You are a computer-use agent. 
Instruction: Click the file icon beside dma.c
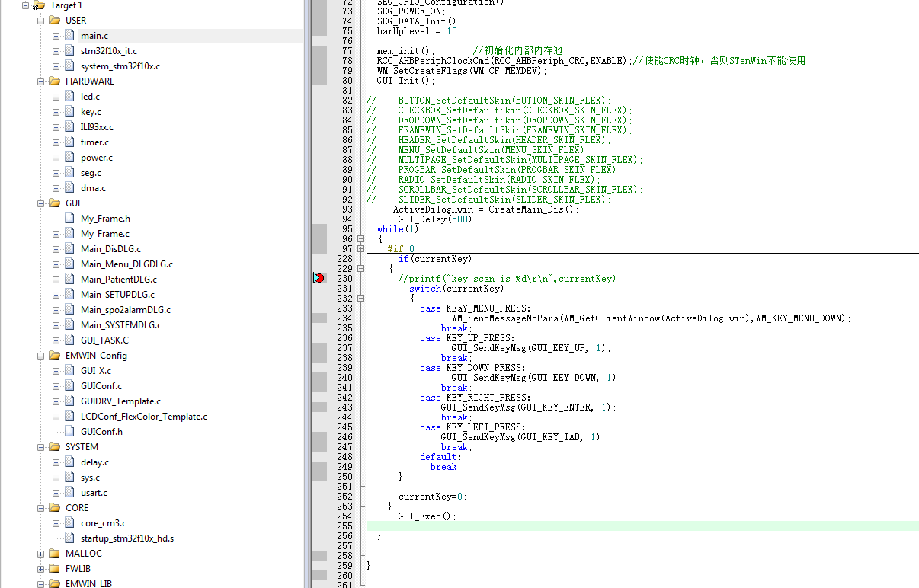coord(69,188)
